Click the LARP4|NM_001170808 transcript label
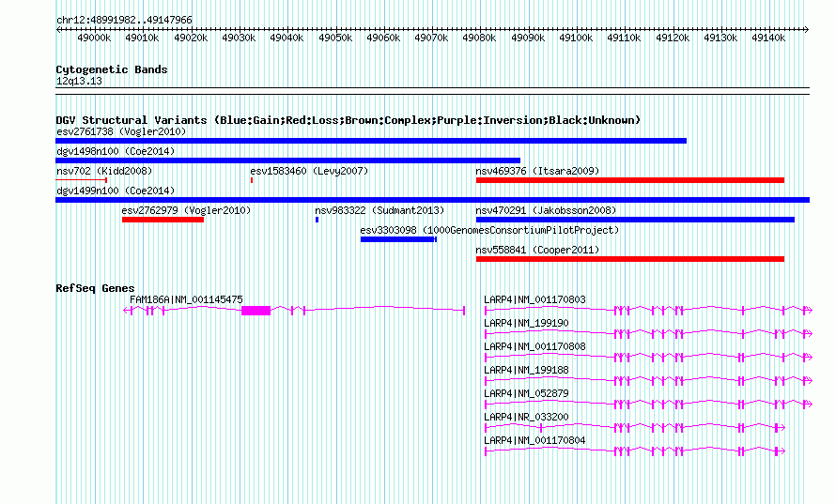This screenshot has height=504, width=836. (x=534, y=346)
